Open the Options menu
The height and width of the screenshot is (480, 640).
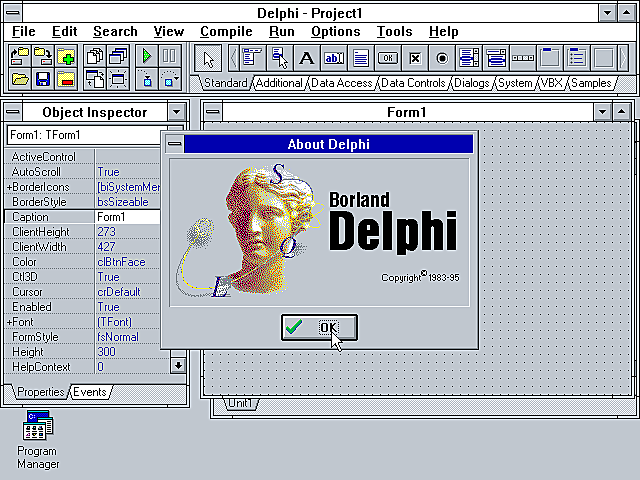(x=336, y=31)
